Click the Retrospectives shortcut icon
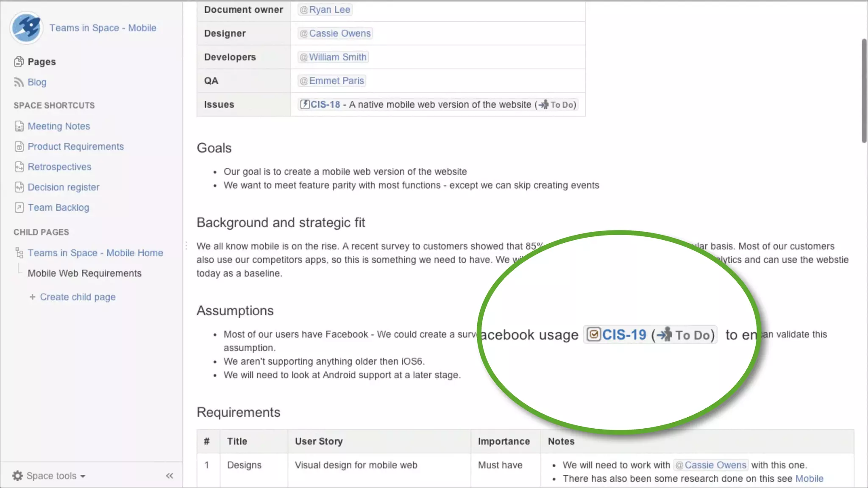 click(19, 167)
